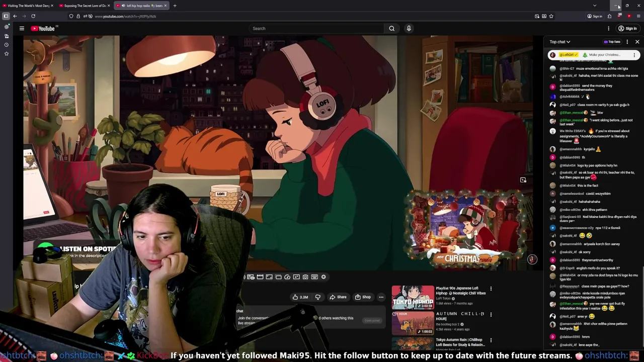Open the browser application hamburger menu
644x362 pixels.
coord(638,16)
